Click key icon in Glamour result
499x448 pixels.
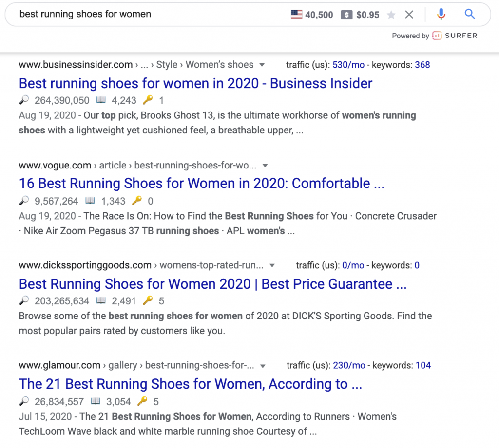pos(142,401)
